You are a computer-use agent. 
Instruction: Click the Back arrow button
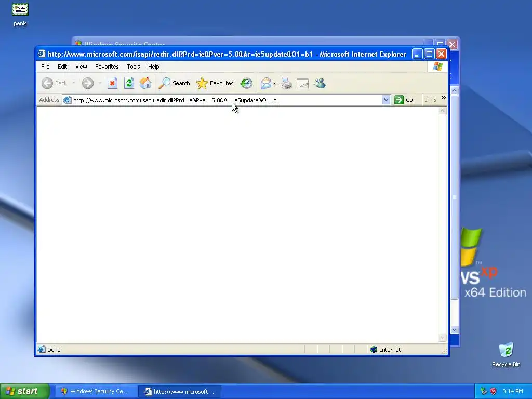(54, 83)
